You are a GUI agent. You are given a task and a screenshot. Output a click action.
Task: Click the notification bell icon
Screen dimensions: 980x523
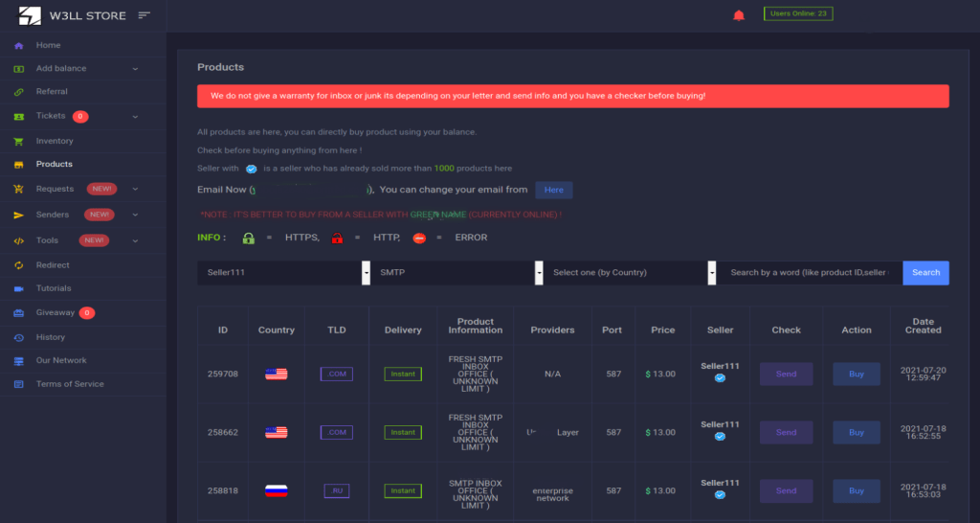click(738, 15)
